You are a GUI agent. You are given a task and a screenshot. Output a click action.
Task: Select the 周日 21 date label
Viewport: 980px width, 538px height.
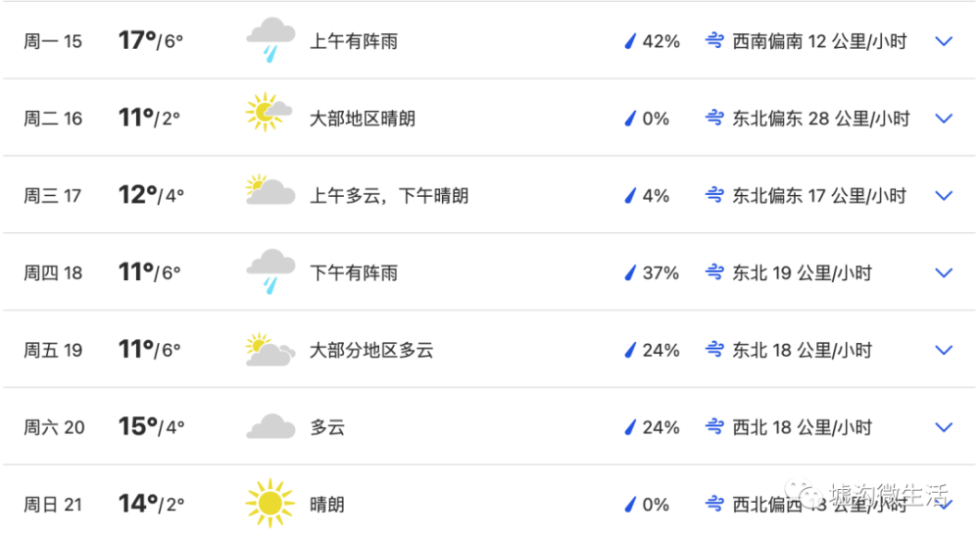[x=53, y=505]
